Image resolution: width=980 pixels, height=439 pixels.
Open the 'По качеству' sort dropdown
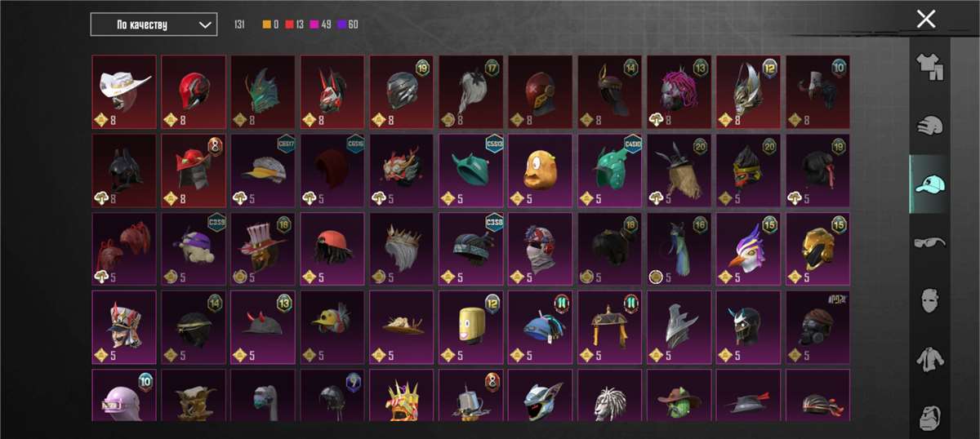tap(154, 24)
